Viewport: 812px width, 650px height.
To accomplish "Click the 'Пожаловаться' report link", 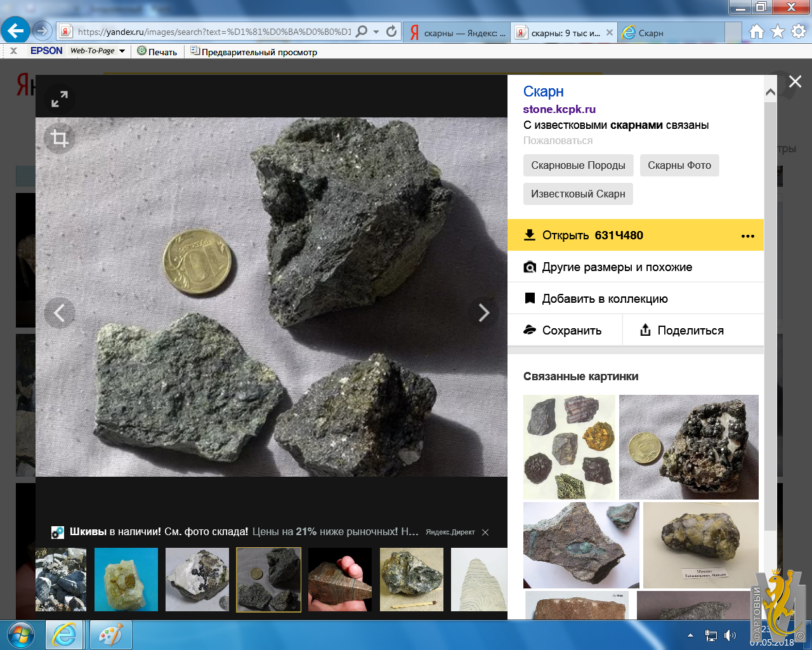I will tap(558, 140).
